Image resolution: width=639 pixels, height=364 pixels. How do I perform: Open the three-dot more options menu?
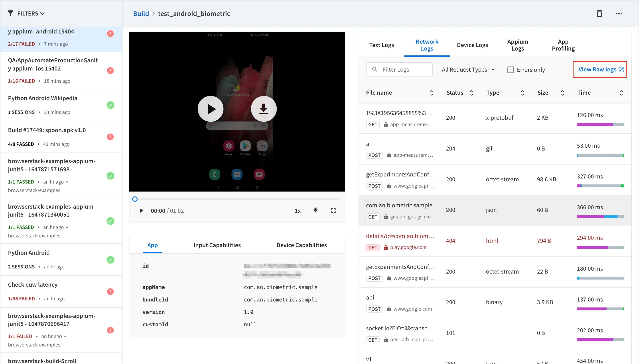[x=619, y=14]
